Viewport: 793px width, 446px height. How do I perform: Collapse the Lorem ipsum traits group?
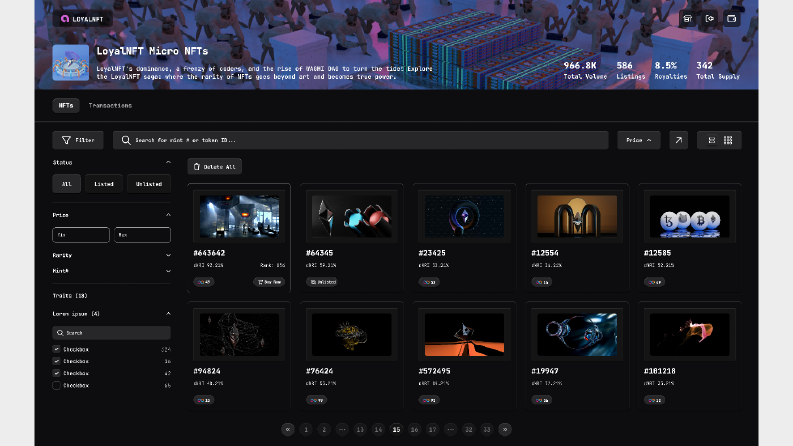(x=168, y=314)
